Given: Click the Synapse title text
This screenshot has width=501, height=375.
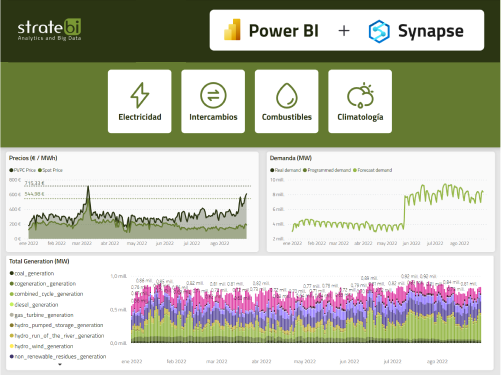Looking at the screenshot, I should pos(431,32).
